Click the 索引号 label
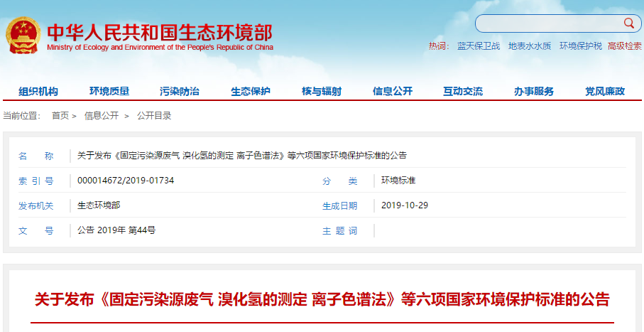The image size is (644, 332). (36, 181)
